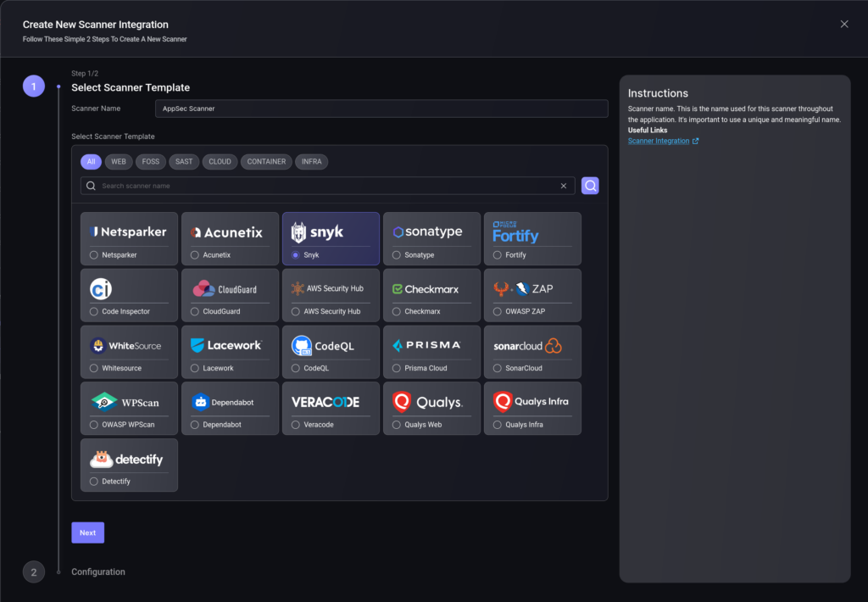Open the Scanner Integration link
The width and height of the screenshot is (868, 602).
point(663,142)
